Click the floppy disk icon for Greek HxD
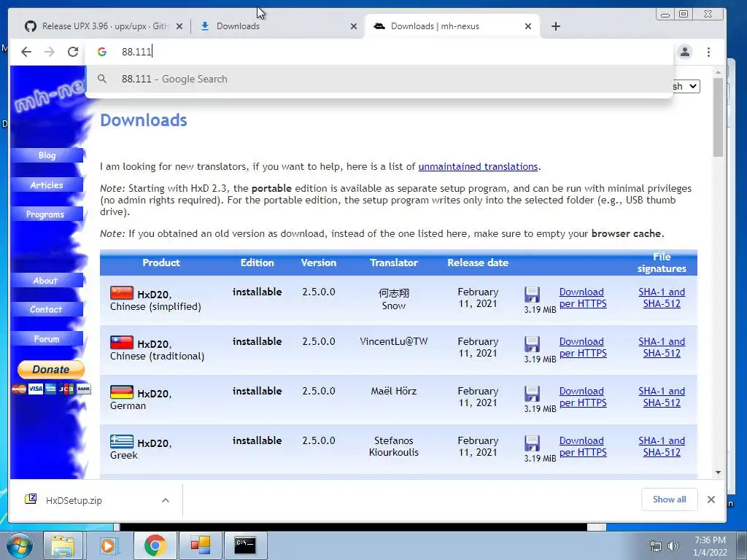Screen dimensions: 747x560 pos(532,443)
